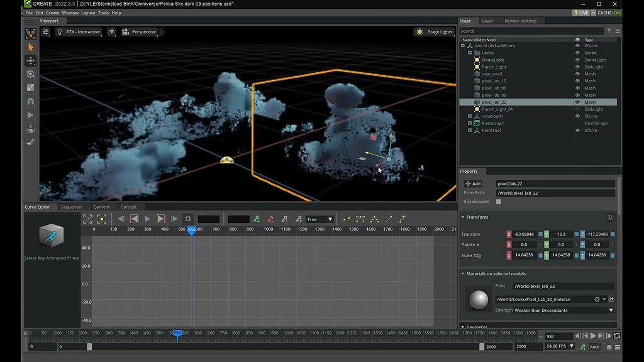Choose the Rotate tool
644x362 pixels.
[x=30, y=74]
